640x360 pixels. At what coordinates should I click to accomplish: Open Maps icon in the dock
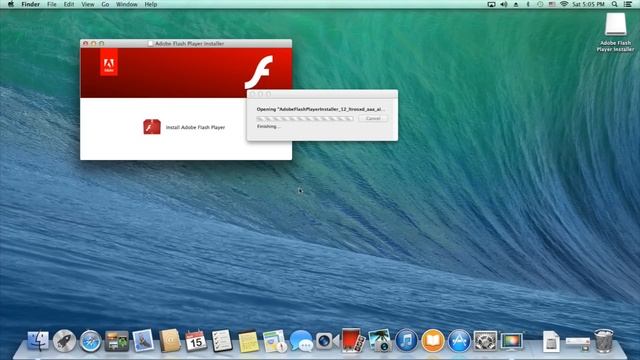274,341
